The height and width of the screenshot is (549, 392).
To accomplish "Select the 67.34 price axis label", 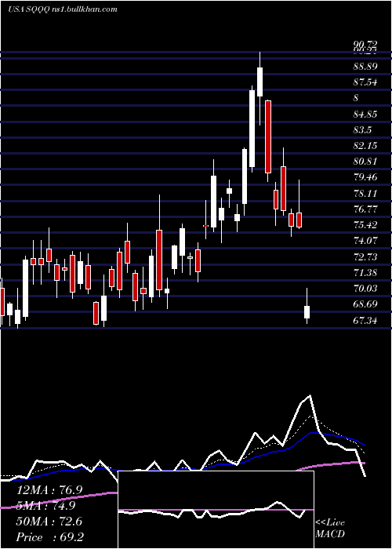I will (365, 320).
